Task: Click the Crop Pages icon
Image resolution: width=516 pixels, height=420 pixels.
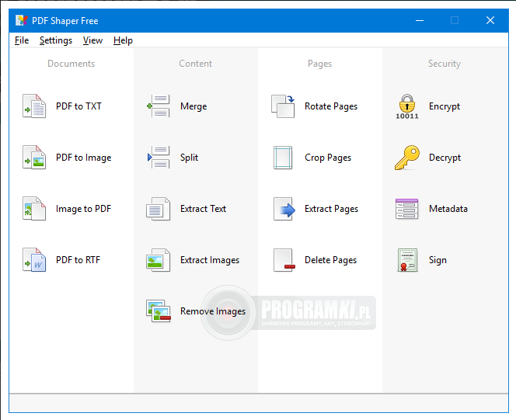Action: pyautogui.click(x=283, y=158)
